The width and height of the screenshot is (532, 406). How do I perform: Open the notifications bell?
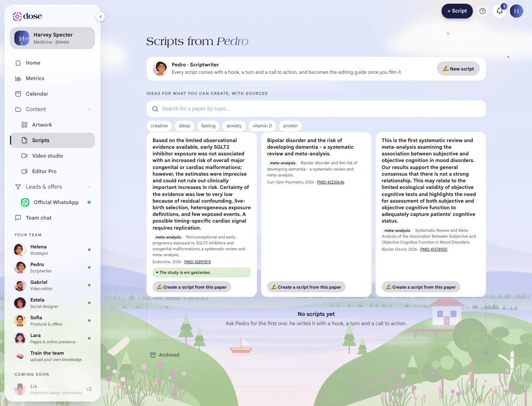tap(499, 11)
